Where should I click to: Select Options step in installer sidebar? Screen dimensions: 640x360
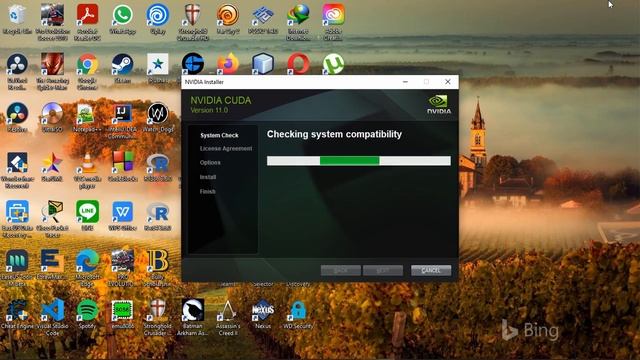click(210, 162)
